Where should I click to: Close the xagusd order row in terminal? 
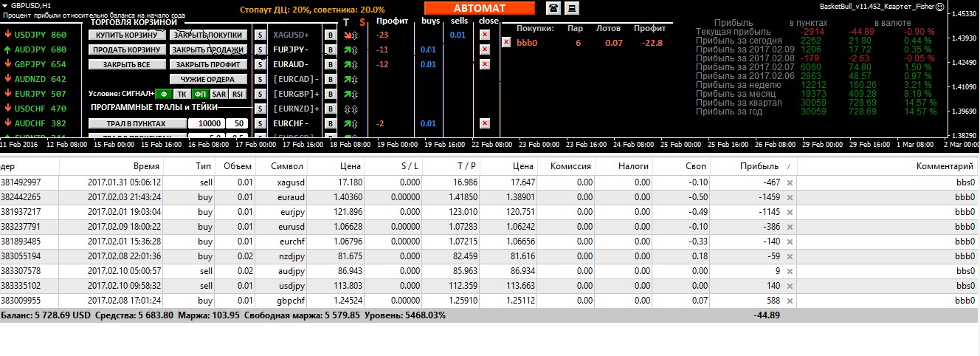pyautogui.click(x=790, y=182)
